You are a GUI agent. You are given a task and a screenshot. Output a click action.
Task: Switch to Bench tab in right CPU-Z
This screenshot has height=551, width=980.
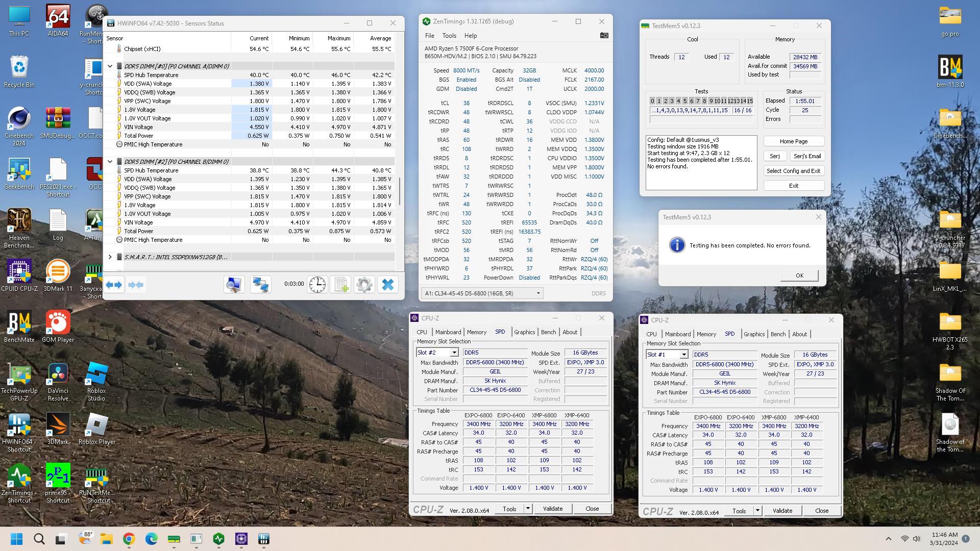pyautogui.click(x=778, y=334)
